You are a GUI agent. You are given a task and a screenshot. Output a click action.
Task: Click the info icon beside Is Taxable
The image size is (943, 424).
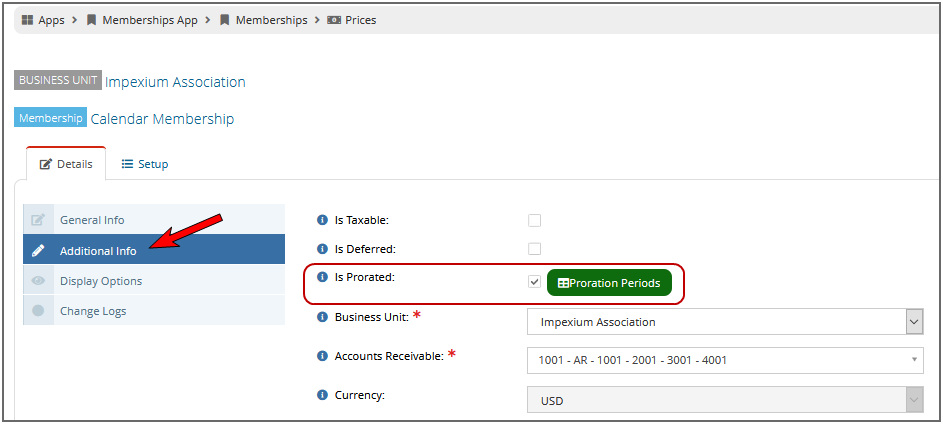point(322,220)
